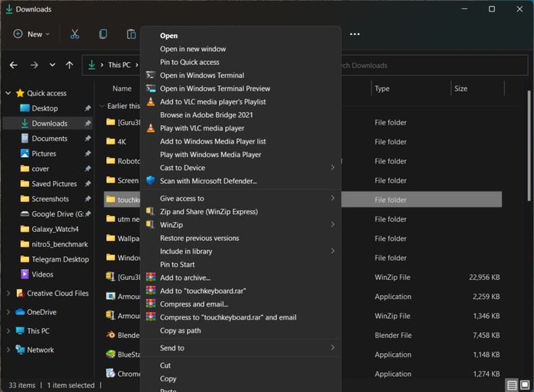Image resolution: width=534 pixels, height=392 pixels.
Task: Open the Include in library submenu
Action: coord(241,252)
